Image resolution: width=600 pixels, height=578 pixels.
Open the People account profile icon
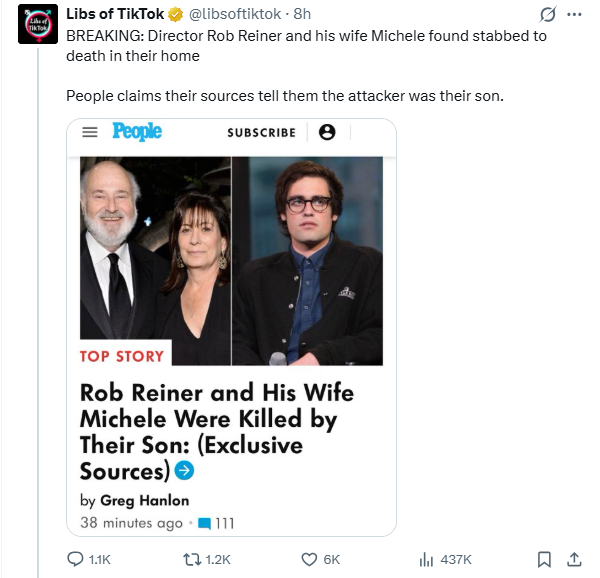[326, 132]
